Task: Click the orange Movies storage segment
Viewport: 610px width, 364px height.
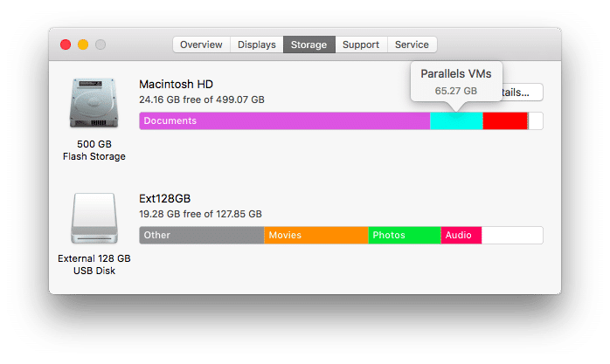Action: point(315,236)
